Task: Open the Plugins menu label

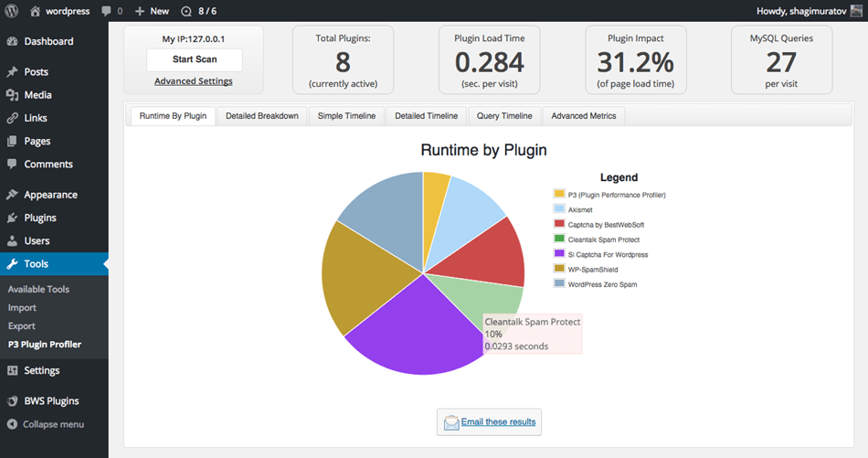Action: tap(40, 218)
